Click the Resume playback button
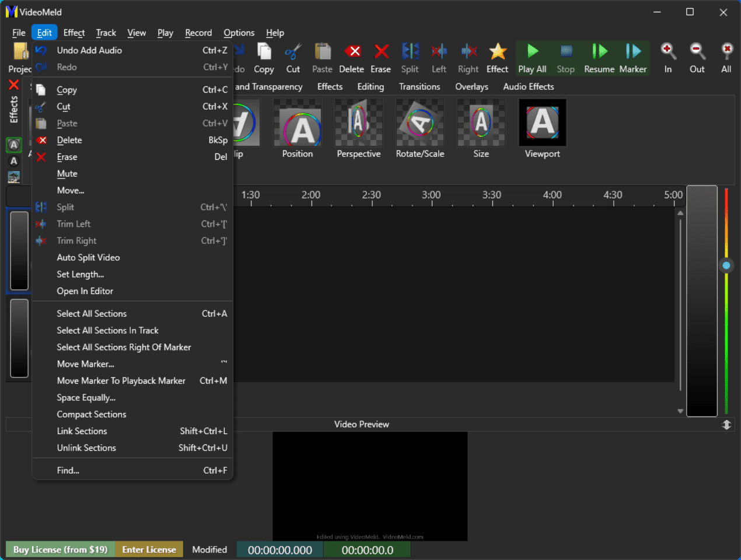The height and width of the screenshot is (560, 741). tap(599, 58)
